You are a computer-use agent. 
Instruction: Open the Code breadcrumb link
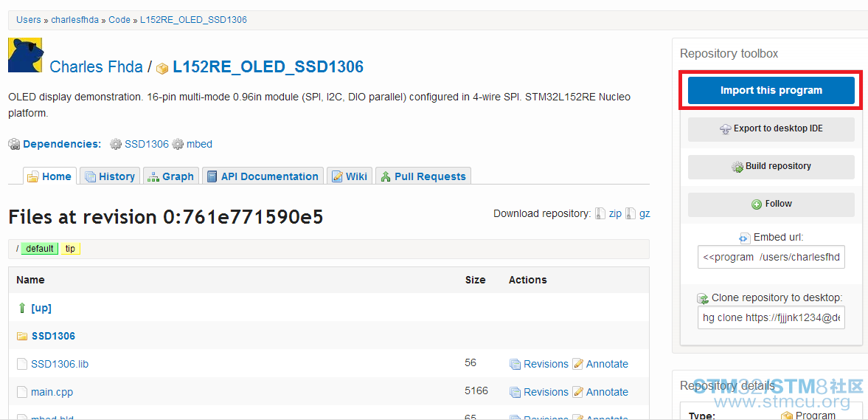pos(119,20)
